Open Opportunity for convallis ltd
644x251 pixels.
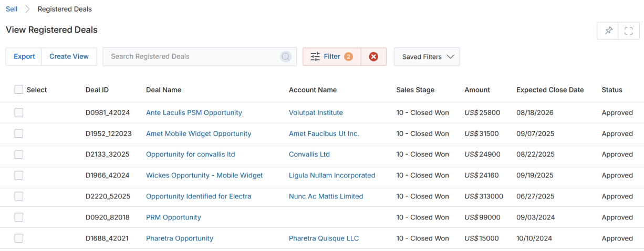[x=191, y=154]
